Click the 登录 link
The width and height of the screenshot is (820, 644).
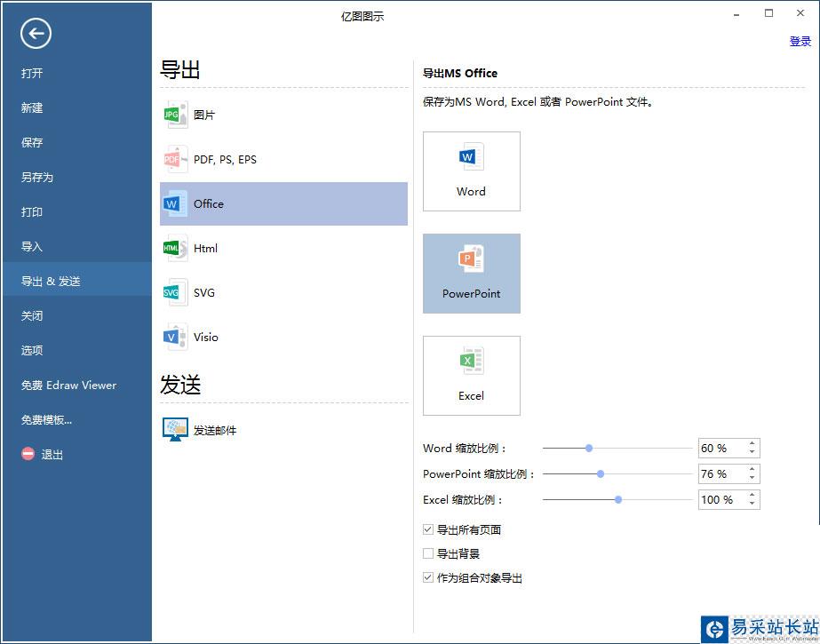click(x=800, y=41)
